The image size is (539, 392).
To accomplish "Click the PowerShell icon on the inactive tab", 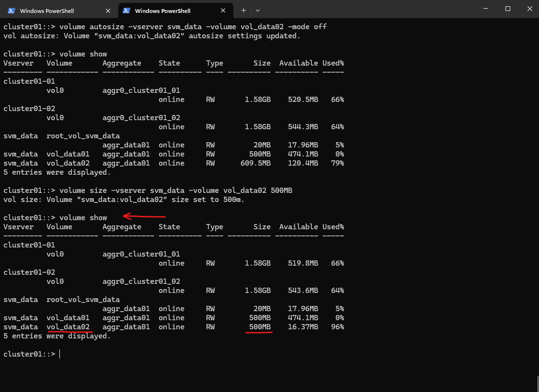I will tap(11, 11).
